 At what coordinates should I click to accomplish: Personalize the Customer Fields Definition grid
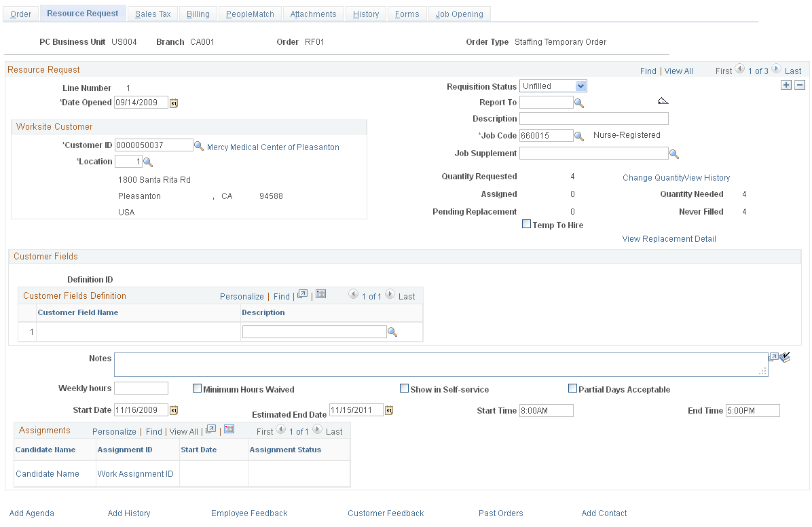coord(242,296)
